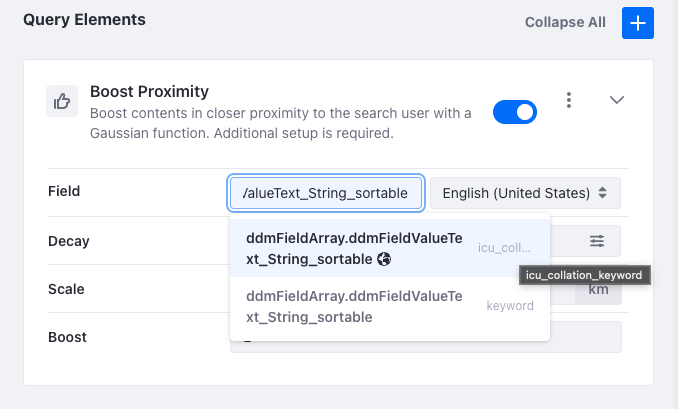Open the English (United States) locale dropdown

pyautogui.click(x=525, y=192)
